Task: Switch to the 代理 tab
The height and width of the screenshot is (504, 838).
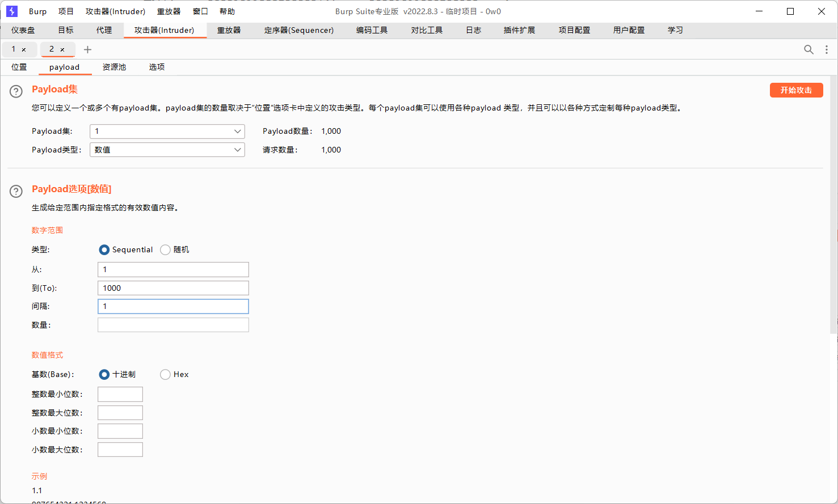Action: pyautogui.click(x=104, y=30)
